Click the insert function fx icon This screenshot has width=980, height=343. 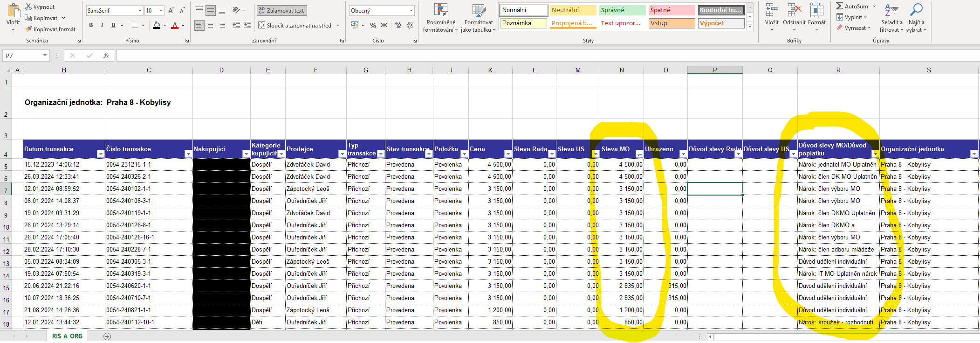coord(106,56)
